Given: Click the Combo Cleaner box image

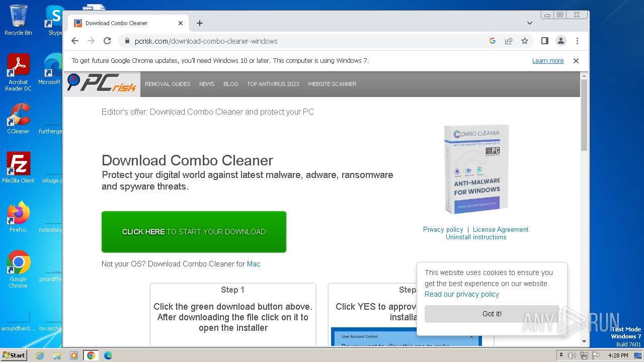Looking at the screenshot, I should (476, 169).
